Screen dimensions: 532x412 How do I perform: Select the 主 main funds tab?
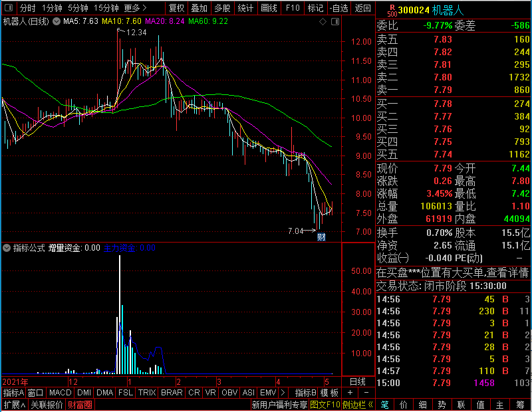tap(500, 405)
